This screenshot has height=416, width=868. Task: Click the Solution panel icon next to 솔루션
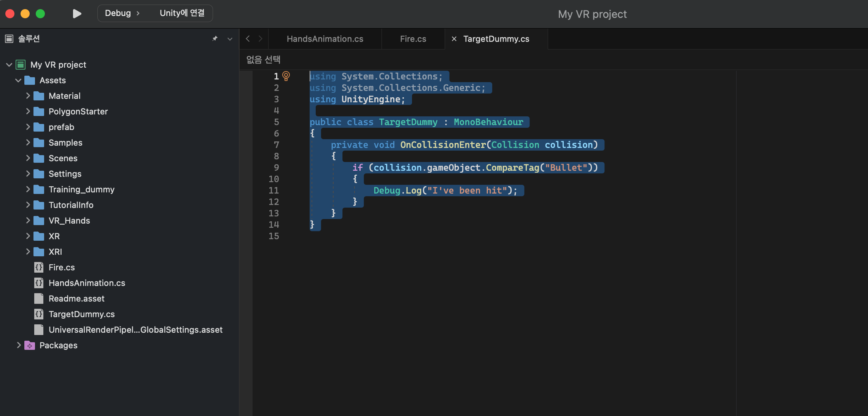click(x=9, y=39)
